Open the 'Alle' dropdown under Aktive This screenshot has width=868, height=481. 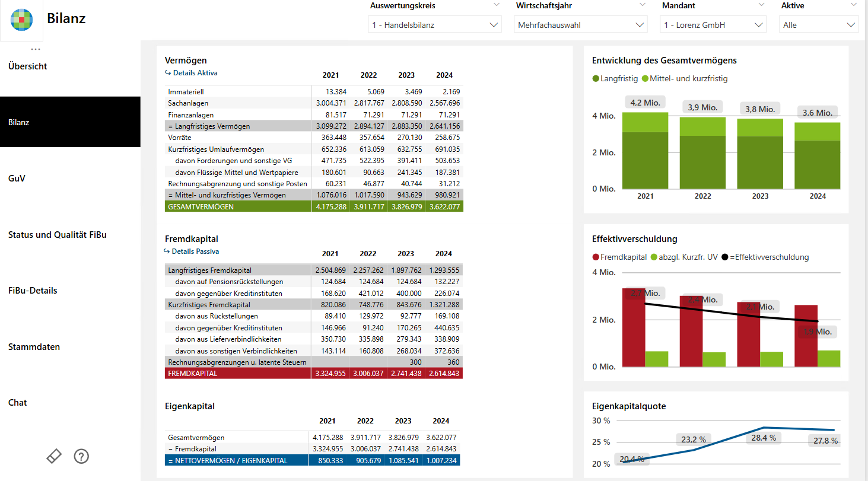(819, 25)
